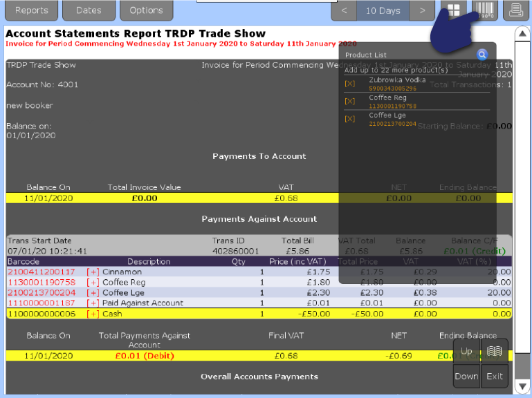
Task: Remove Zubrowka Vodka from product list
Action: tap(350, 84)
